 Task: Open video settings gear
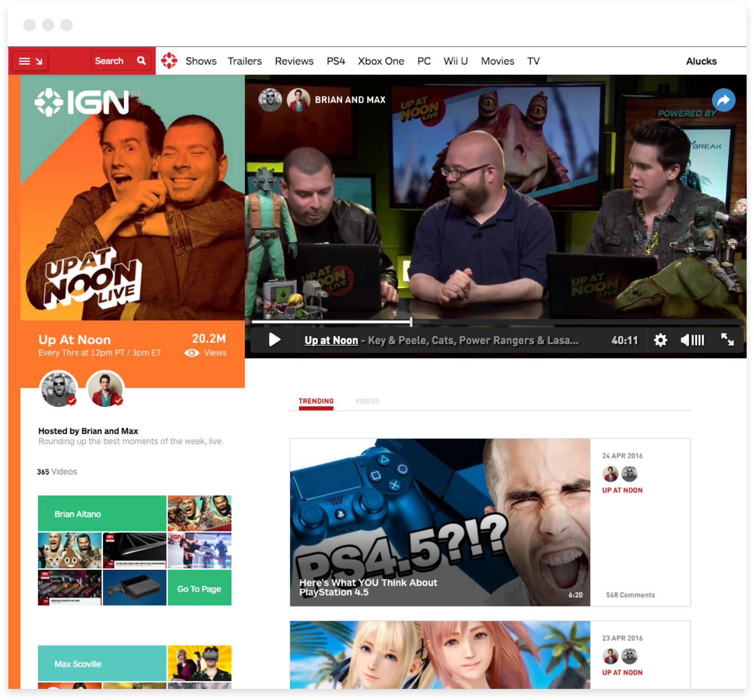point(660,340)
